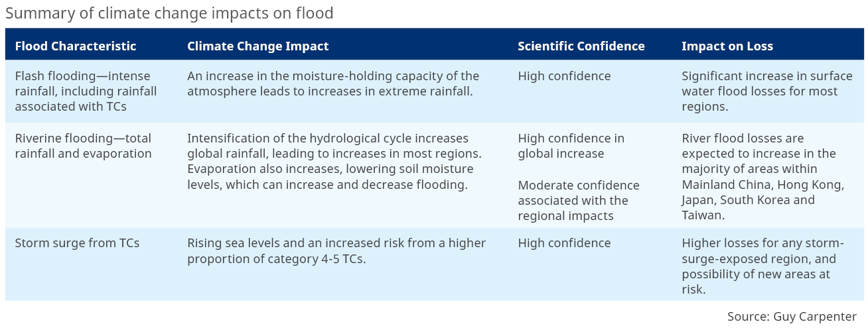This screenshot has width=868, height=330.
Task: Select the Riverine flooding characteristic cell
Action: point(83,146)
